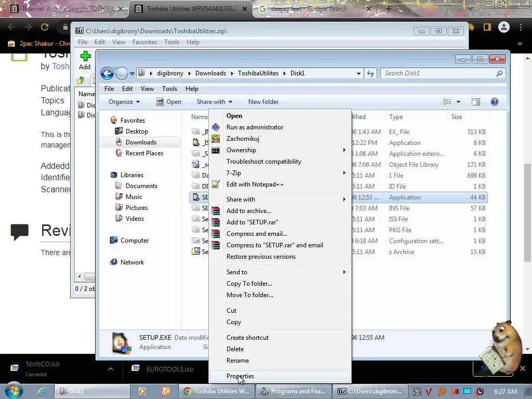Open the Favorites menu in 7-Zip

coord(144,42)
